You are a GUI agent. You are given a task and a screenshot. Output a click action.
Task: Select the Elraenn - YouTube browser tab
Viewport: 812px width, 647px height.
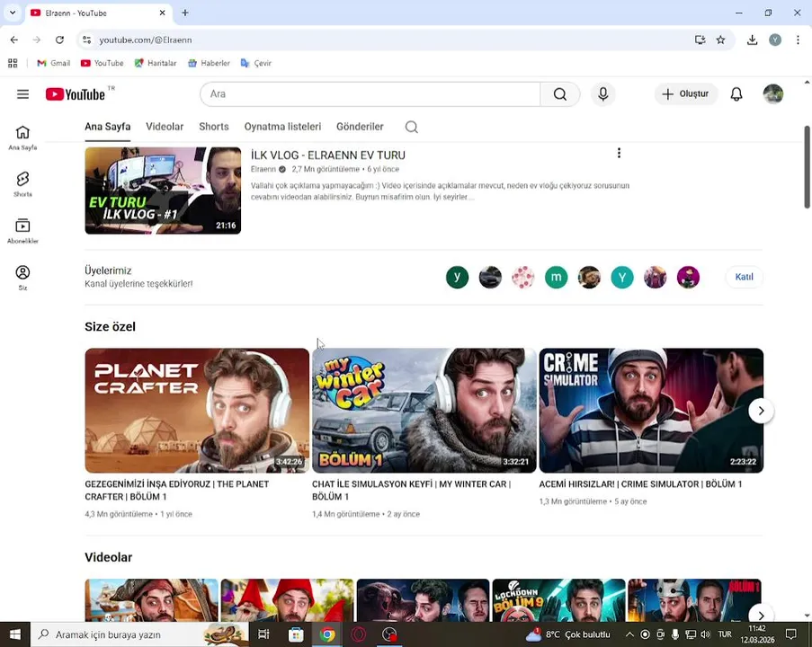pyautogui.click(x=98, y=13)
